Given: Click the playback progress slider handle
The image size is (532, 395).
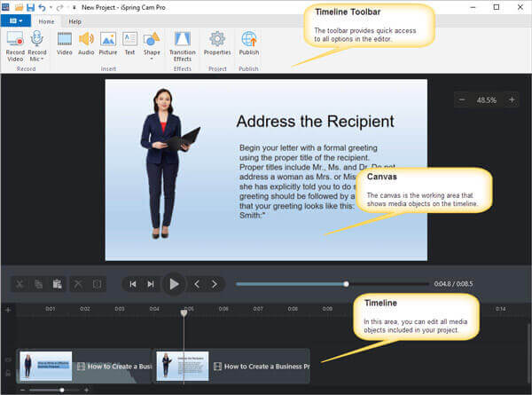Looking at the screenshot, I should pos(346,284).
